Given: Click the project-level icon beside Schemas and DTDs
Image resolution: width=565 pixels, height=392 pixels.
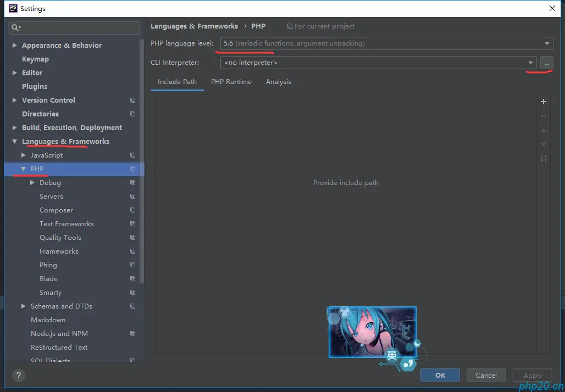Looking at the screenshot, I should (132, 306).
